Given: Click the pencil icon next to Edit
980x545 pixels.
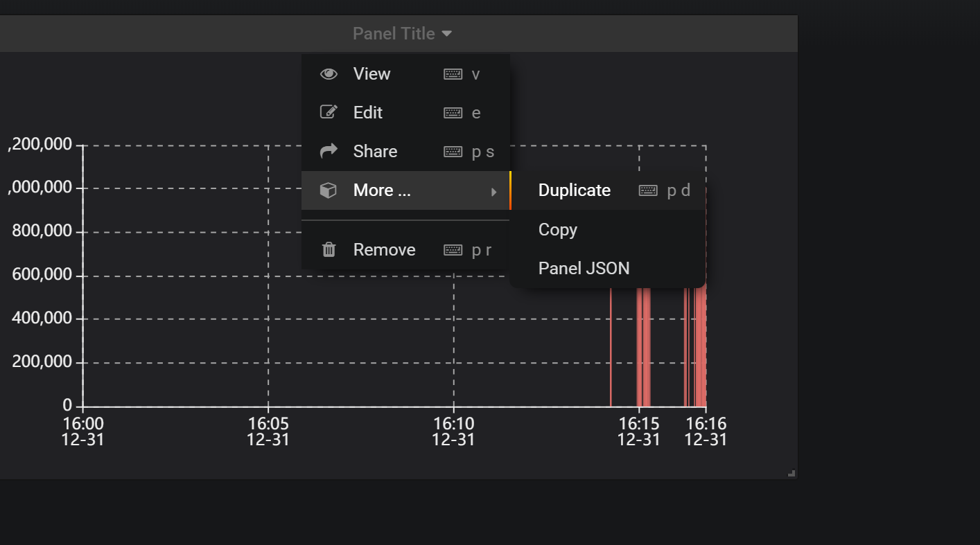Looking at the screenshot, I should coord(329,111).
